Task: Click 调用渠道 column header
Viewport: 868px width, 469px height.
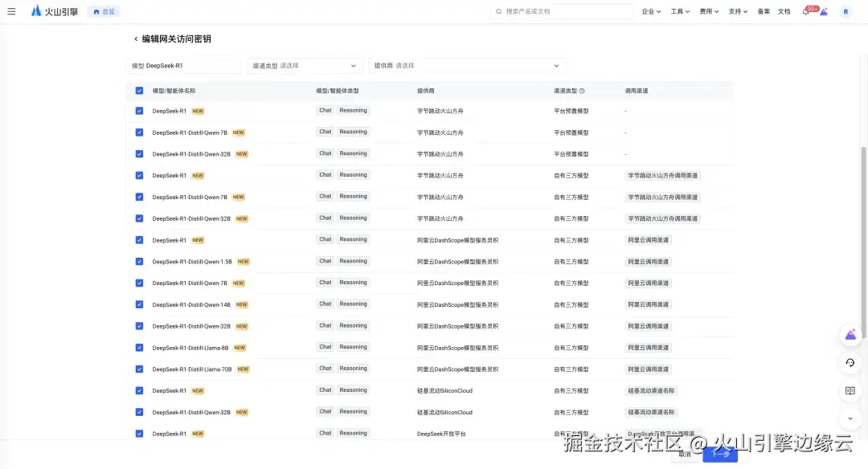Action: click(636, 91)
